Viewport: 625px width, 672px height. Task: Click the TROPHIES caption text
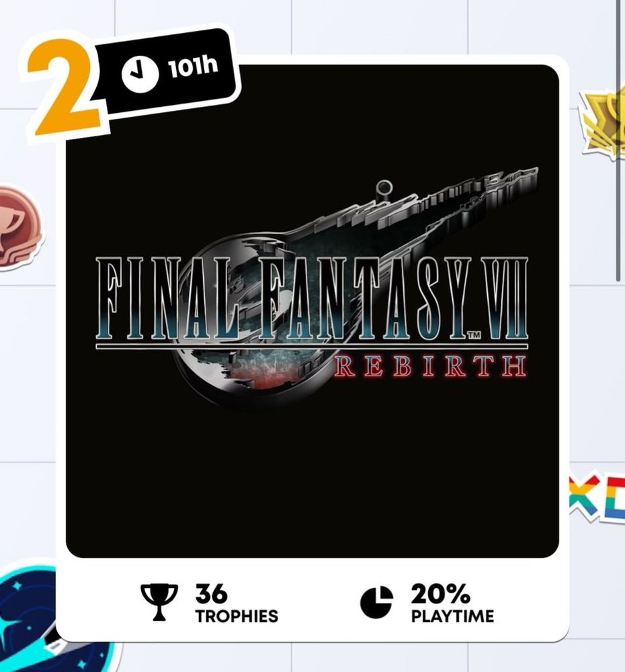tap(237, 616)
